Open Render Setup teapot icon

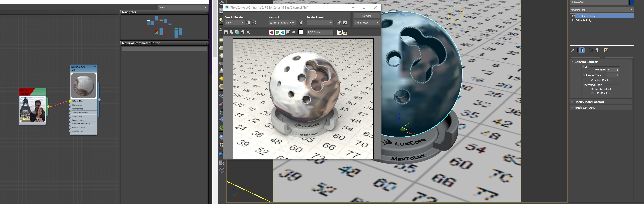pyautogui.click(x=339, y=23)
